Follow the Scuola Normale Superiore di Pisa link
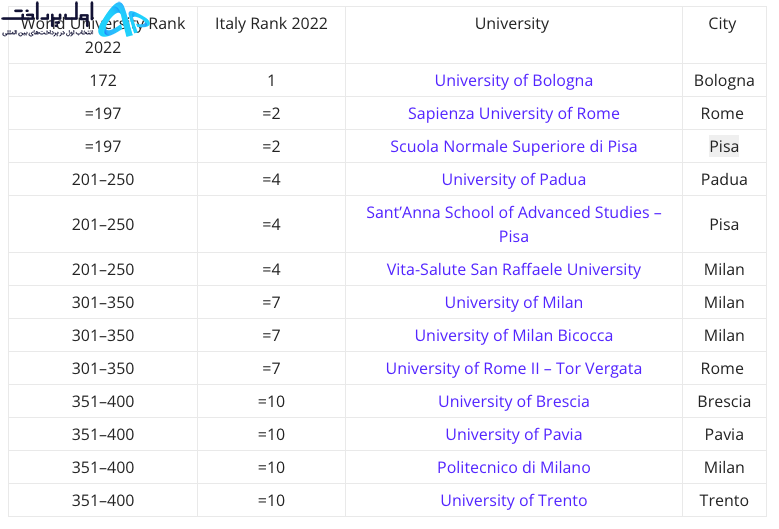This screenshot has height=529, width=779. click(x=513, y=147)
